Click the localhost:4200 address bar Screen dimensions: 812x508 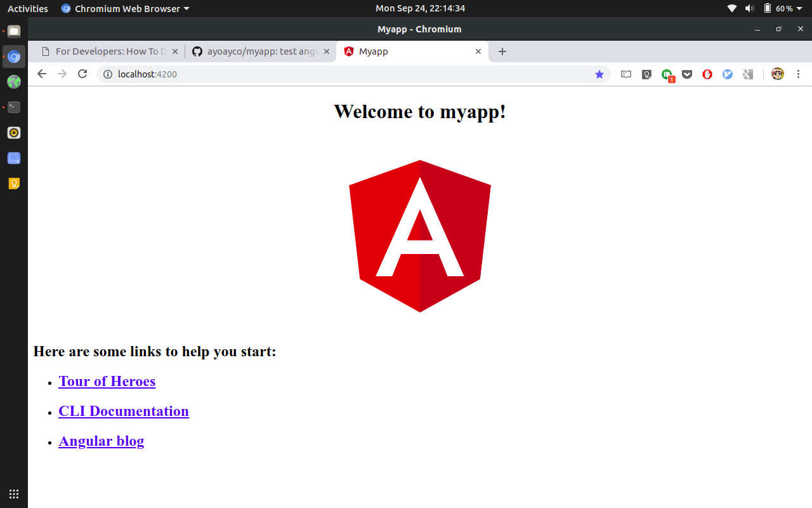click(x=349, y=74)
